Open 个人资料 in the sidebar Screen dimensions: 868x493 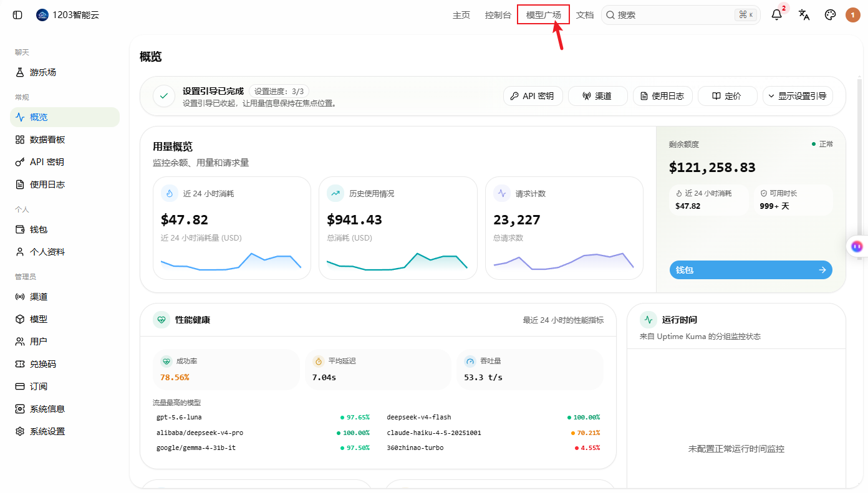(x=65, y=252)
